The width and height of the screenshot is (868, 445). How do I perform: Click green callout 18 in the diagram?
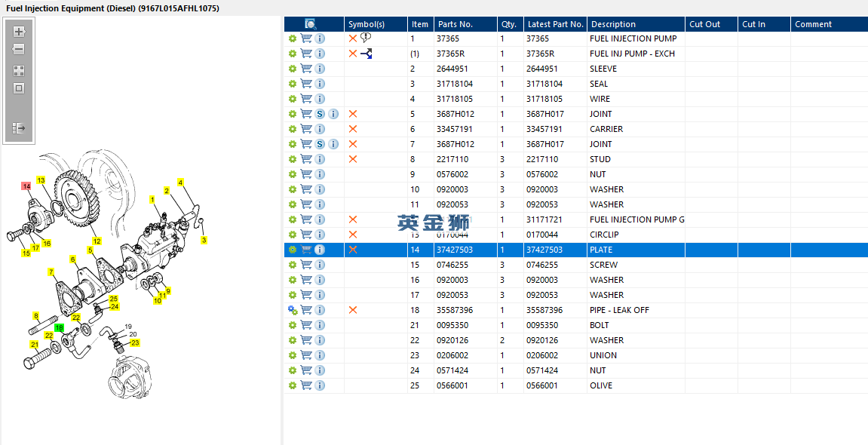coord(59,328)
